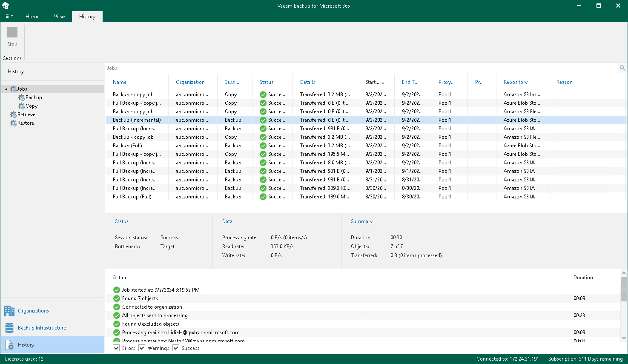Sort by the Session type column header

coord(232,82)
